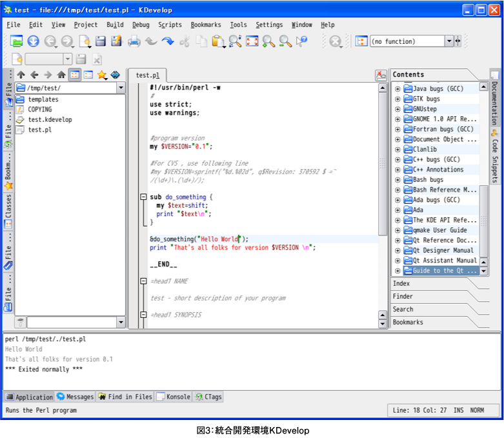The height and width of the screenshot is (438, 504).
Task: Click the blue download arrow toolbar icon
Action: (33, 41)
